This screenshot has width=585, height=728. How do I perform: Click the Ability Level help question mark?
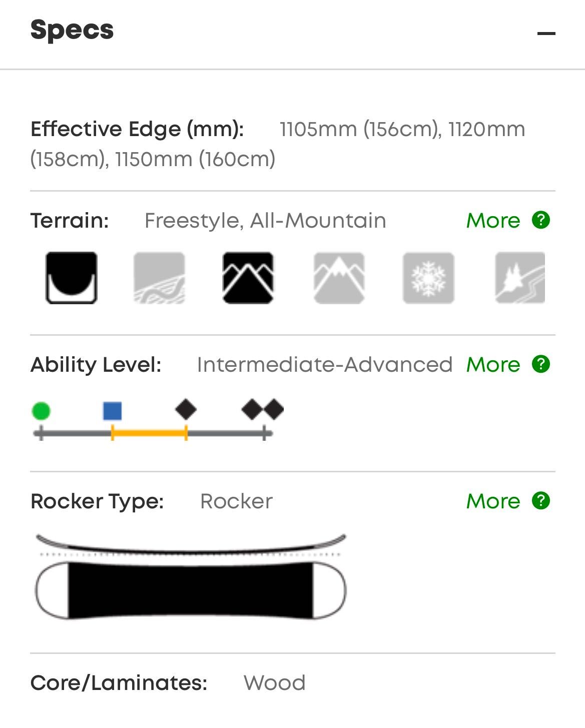click(541, 364)
